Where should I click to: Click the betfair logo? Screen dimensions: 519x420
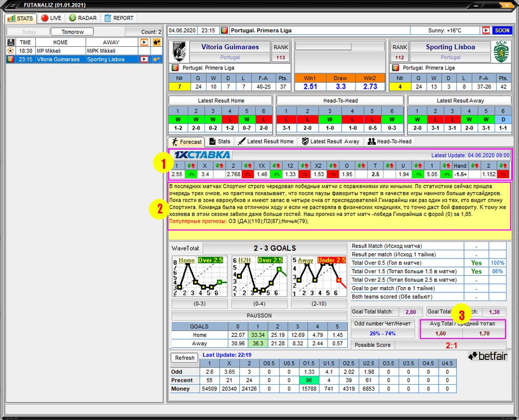click(488, 356)
